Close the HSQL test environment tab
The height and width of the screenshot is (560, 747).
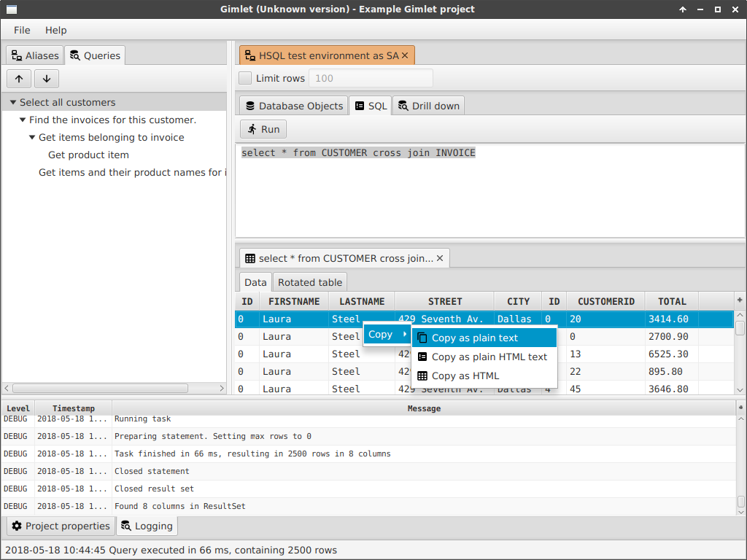[x=405, y=55]
